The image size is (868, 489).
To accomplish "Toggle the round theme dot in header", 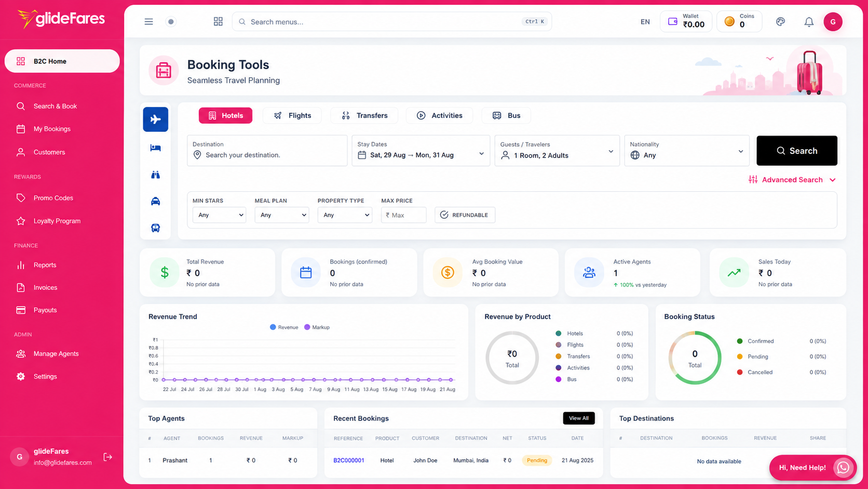I will point(171,22).
